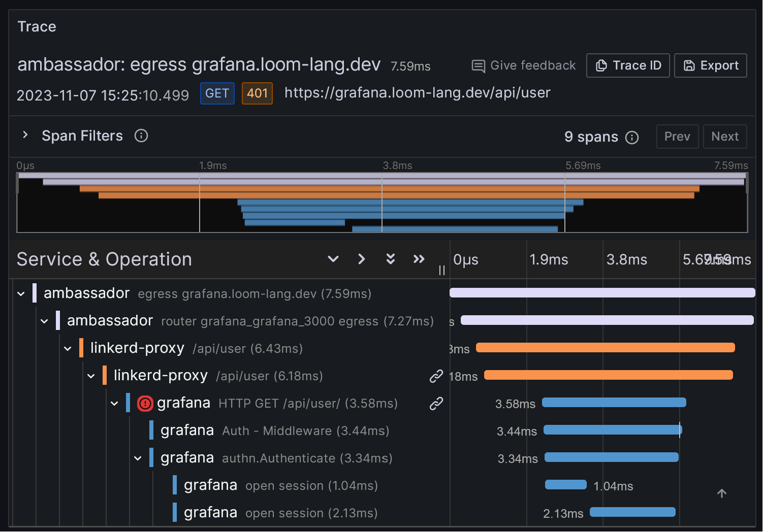Screen dimensions: 763x532
Task: Go to the next trace with Next
Action: (x=725, y=136)
